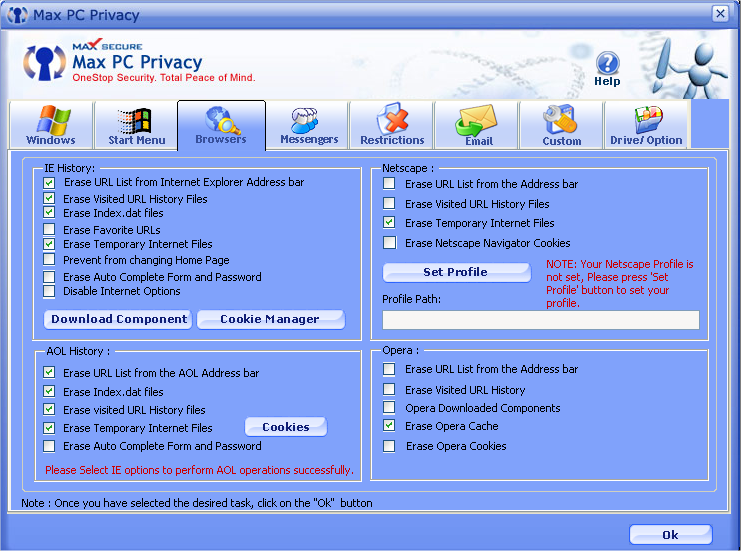Enable Prevent from changing Home Page
The image size is (741, 551).
click(49, 259)
